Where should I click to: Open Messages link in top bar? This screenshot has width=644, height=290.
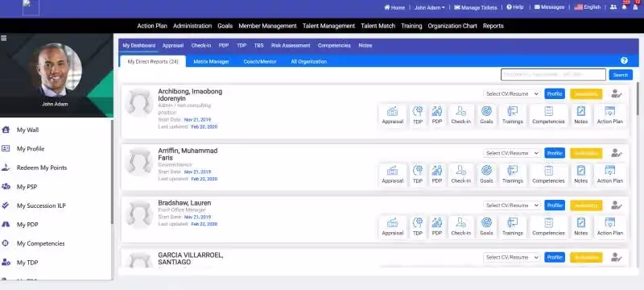click(x=549, y=7)
